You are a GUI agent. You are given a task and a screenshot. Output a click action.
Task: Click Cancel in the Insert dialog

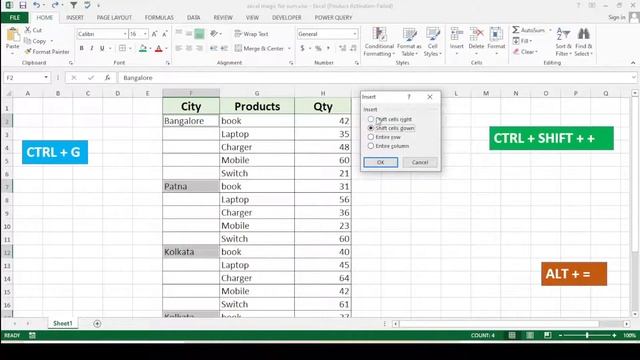pos(420,162)
